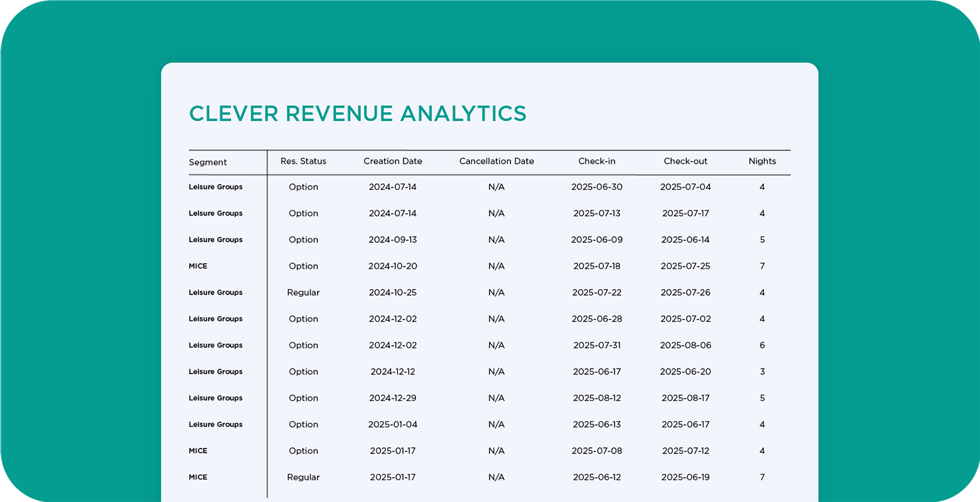980x502 pixels.
Task: Click Leisure Groups in the 2025-01-04 row
Action: click(215, 425)
